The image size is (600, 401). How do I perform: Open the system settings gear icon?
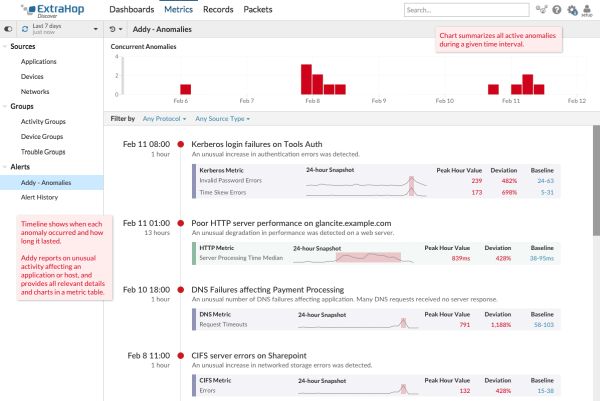click(x=572, y=10)
